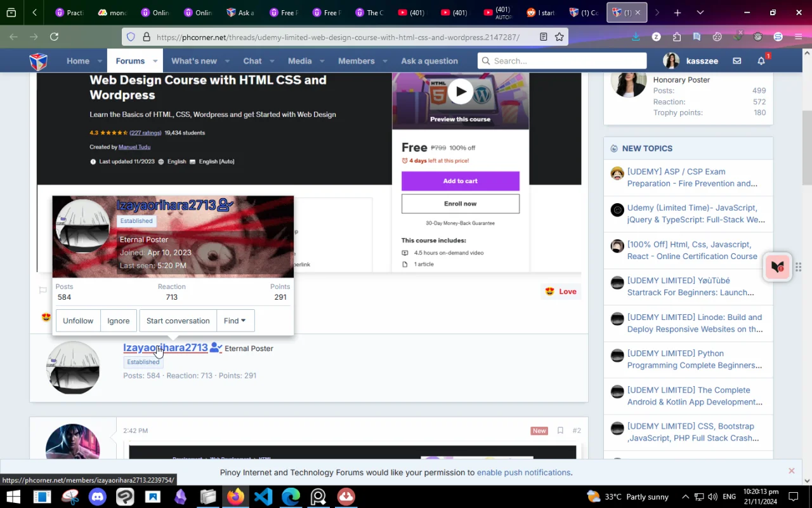The width and height of the screenshot is (812, 508).
Task: Open the Ask a question nav item
Action: click(x=429, y=61)
